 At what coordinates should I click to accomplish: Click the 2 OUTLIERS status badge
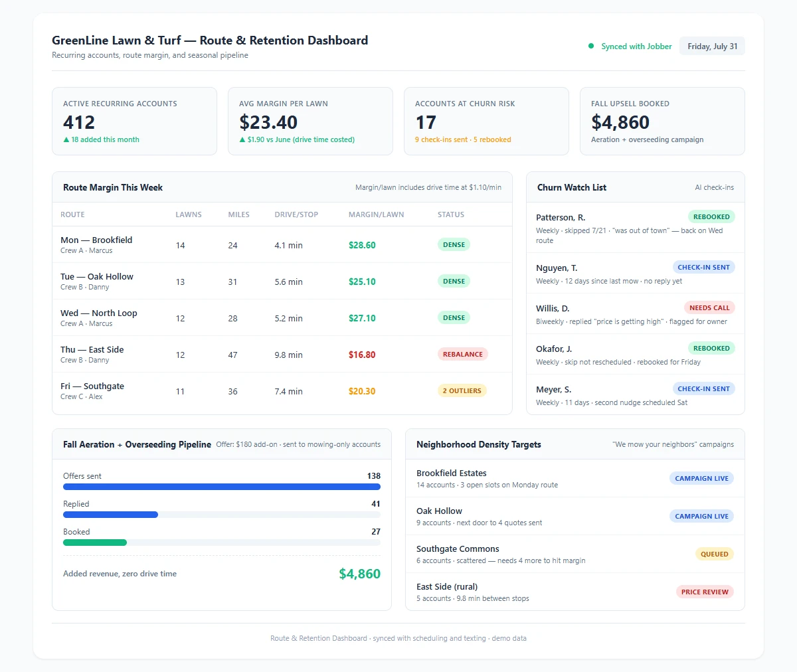pyautogui.click(x=462, y=390)
